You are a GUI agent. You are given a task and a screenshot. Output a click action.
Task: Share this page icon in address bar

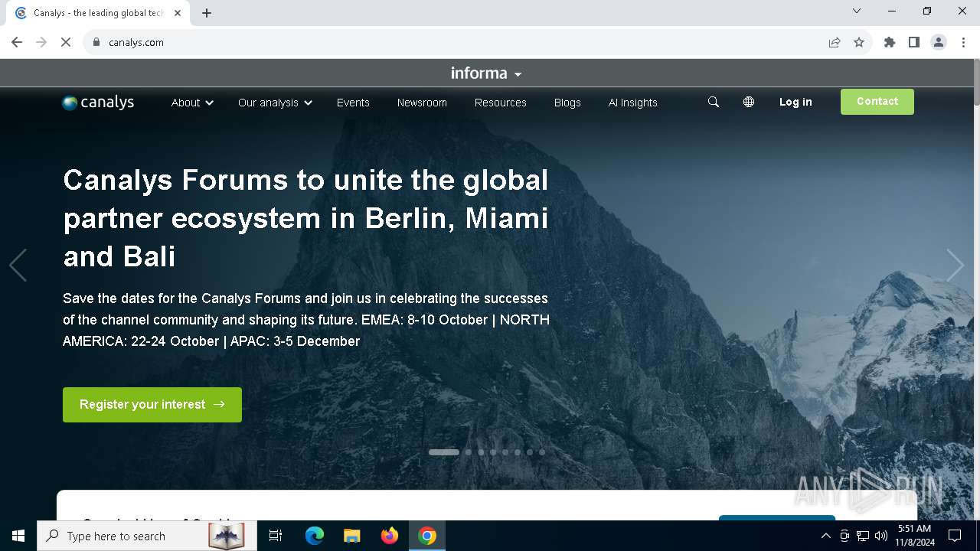coord(835,42)
